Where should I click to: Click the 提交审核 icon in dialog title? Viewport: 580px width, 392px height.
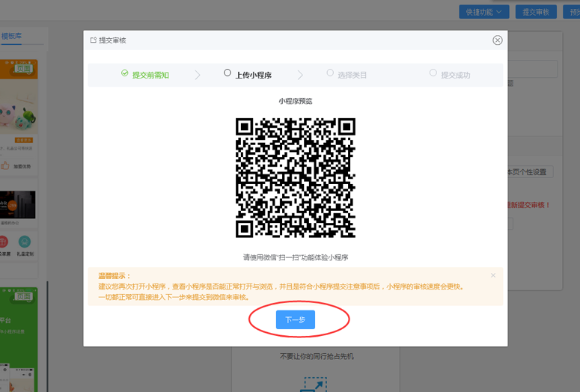[93, 40]
